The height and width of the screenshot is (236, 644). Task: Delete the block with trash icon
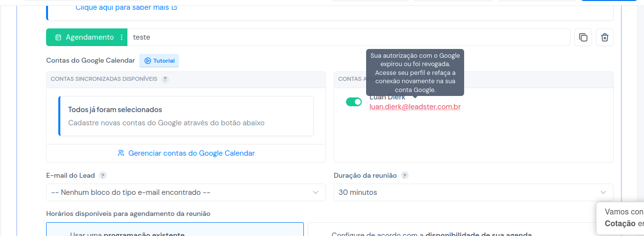coord(605,37)
